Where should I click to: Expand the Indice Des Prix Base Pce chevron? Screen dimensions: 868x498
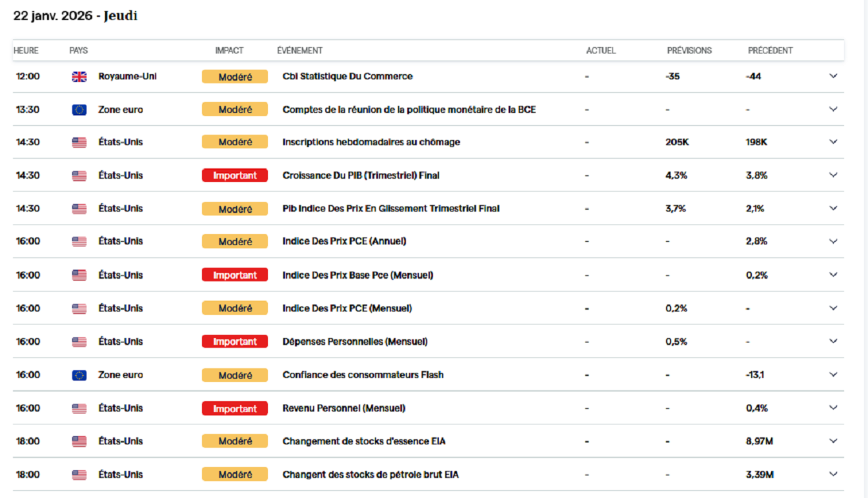(833, 275)
